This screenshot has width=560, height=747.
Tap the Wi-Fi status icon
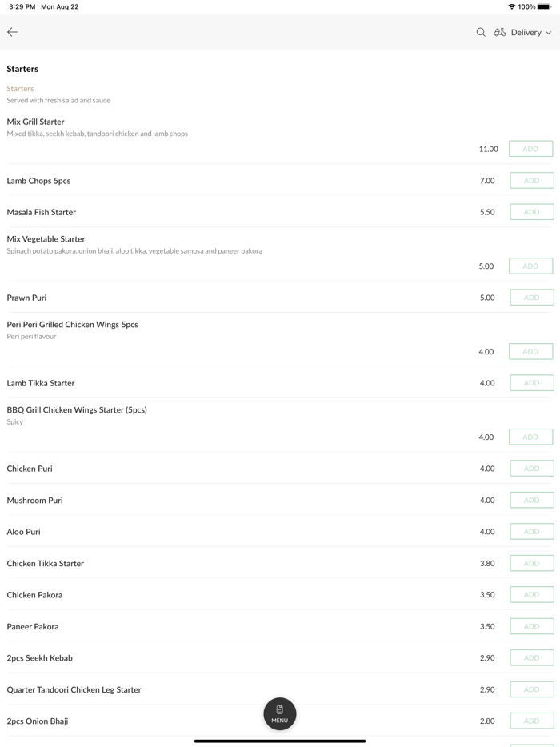click(511, 6)
